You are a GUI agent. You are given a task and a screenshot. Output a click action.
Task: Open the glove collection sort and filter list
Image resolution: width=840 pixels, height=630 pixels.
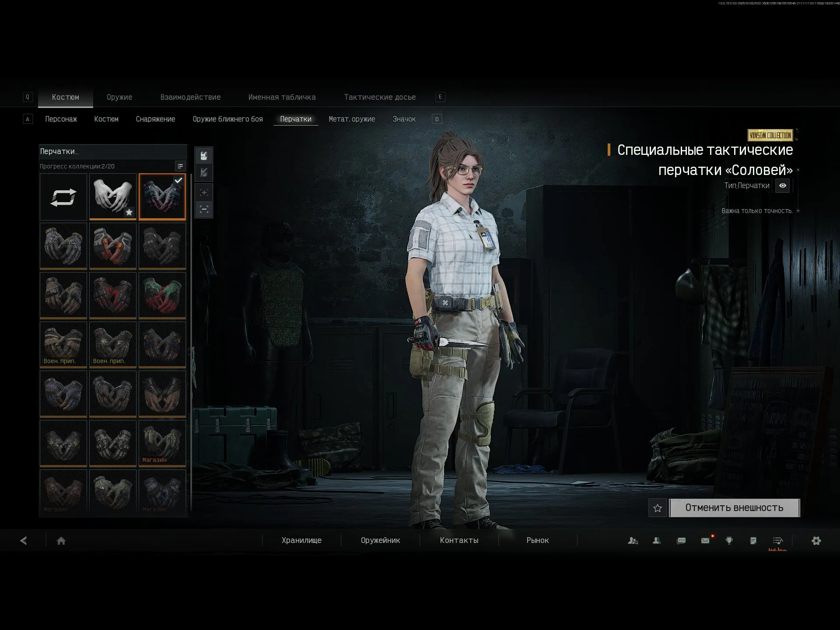(x=180, y=166)
